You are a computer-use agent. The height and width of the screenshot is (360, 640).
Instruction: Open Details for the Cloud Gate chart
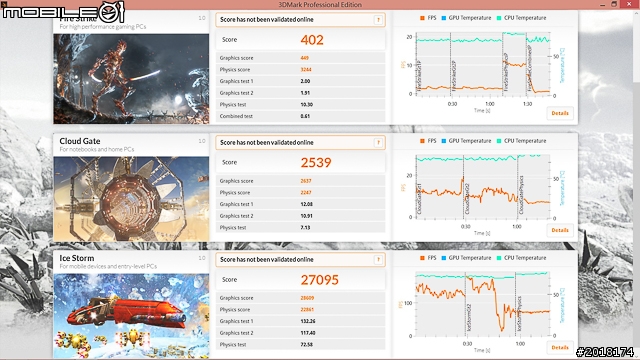click(560, 230)
